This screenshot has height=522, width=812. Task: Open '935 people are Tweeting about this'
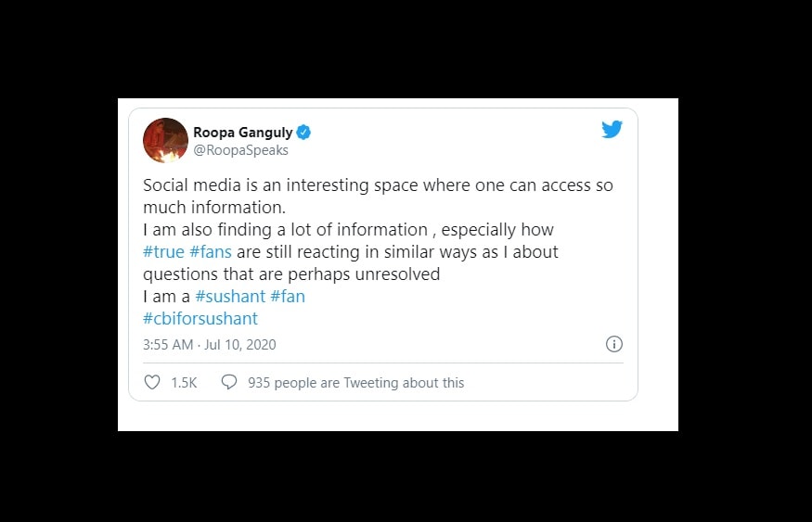355,383
